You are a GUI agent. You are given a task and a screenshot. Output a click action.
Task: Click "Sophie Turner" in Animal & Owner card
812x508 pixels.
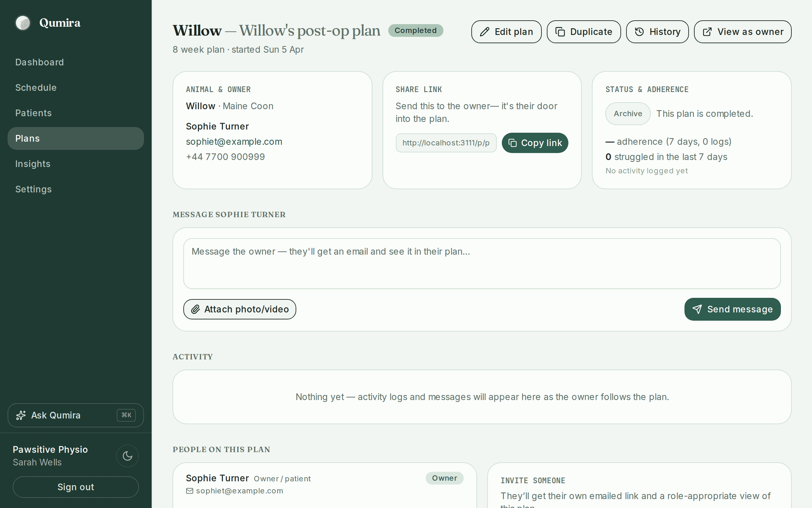click(217, 126)
